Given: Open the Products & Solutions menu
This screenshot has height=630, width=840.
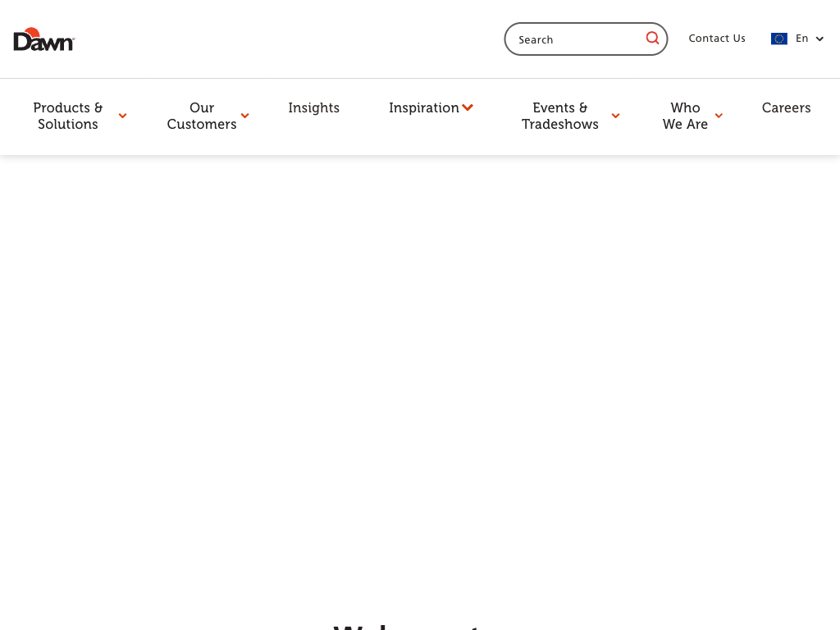Looking at the screenshot, I should 68,116.
